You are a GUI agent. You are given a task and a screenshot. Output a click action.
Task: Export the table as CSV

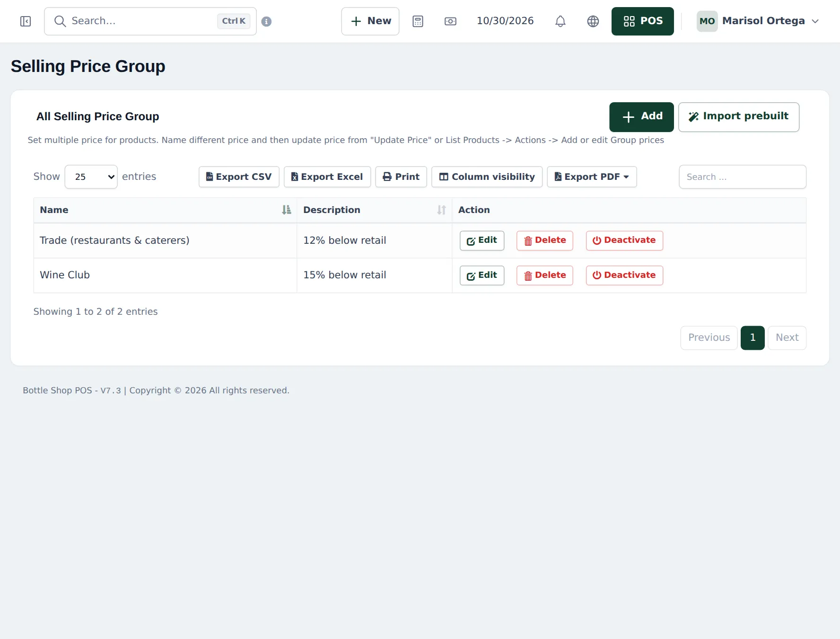[x=239, y=177]
